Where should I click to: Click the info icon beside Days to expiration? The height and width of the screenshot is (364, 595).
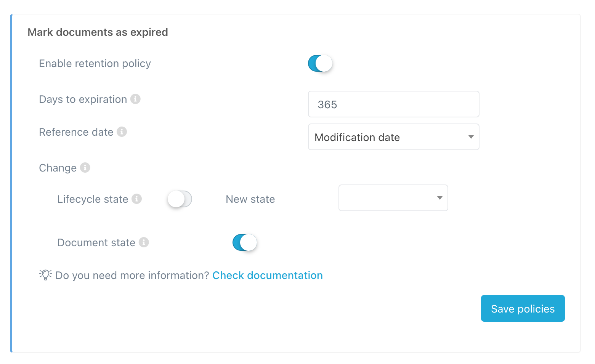tap(135, 99)
